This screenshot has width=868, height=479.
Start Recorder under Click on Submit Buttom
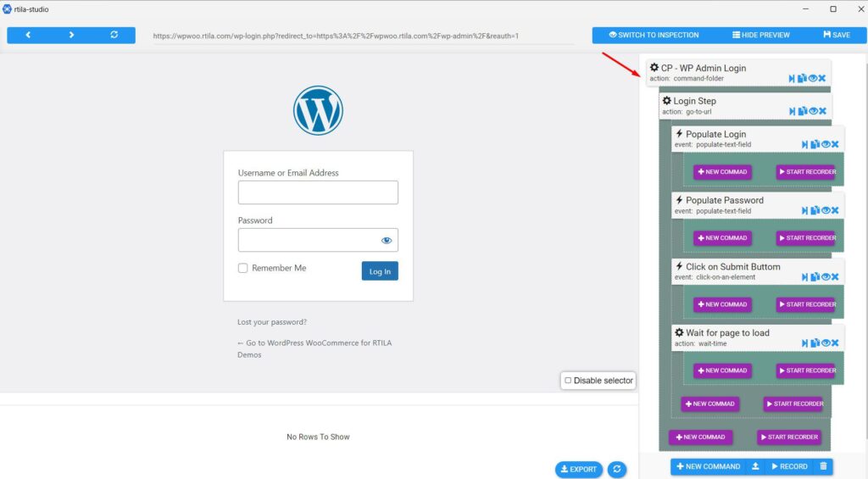pyautogui.click(x=807, y=304)
